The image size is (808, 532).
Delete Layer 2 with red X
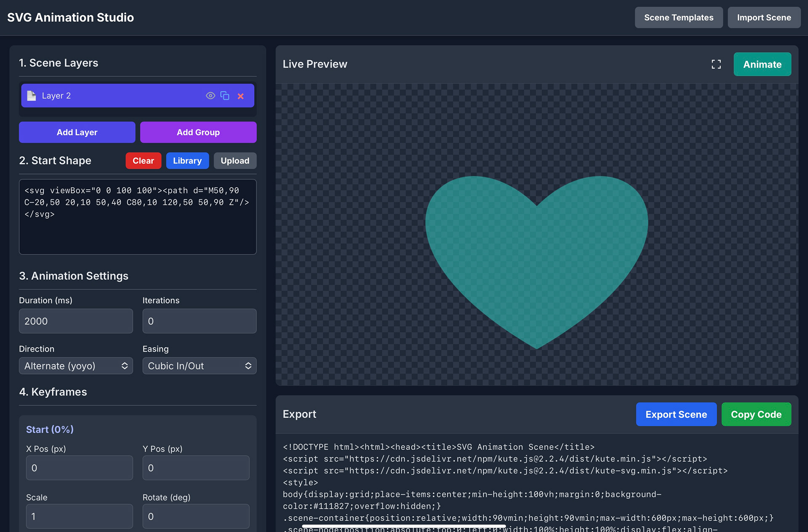point(241,96)
